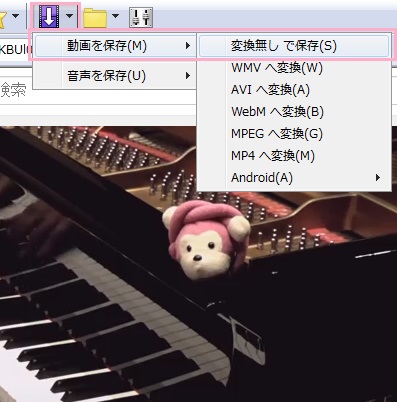Image resolution: width=397 pixels, height=402 pixels.
Task: Open the mixer sliders settings icon
Action: pyautogui.click(x=141, y=17)
